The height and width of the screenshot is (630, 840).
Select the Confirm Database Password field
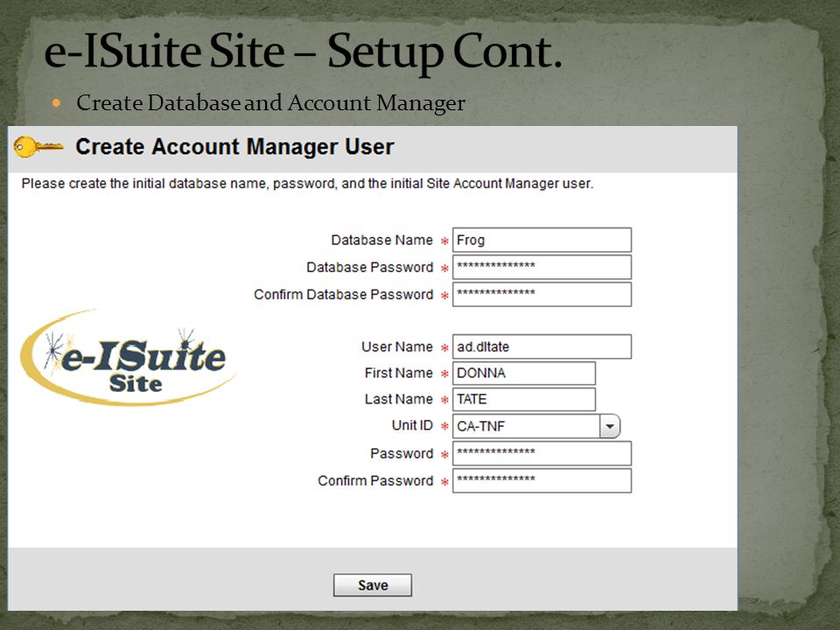[x=542, y=294]
